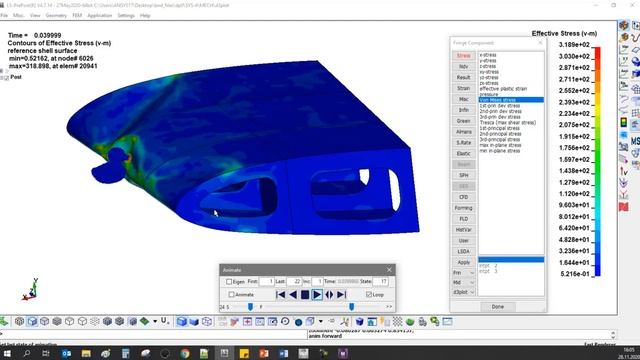
Task: Open Chrome from the taskbar
Action: [185, 353]
